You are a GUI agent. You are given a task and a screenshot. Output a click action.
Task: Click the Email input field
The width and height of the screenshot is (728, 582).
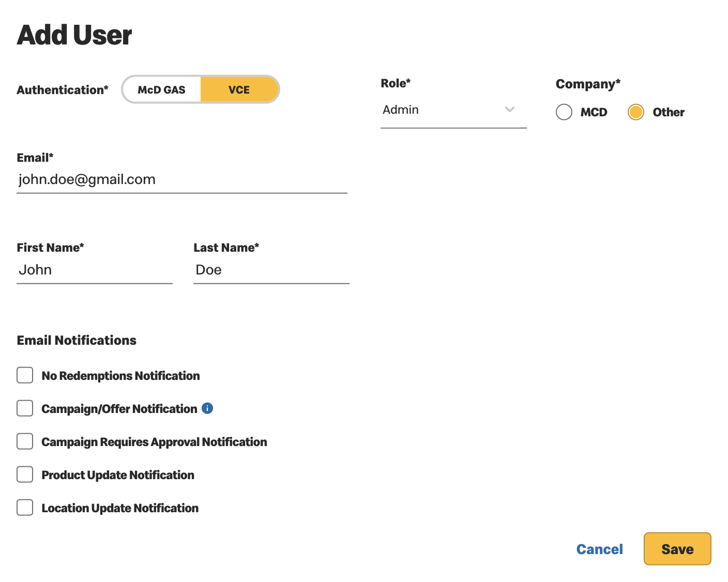pyautogui.click(x=182, y=180)
